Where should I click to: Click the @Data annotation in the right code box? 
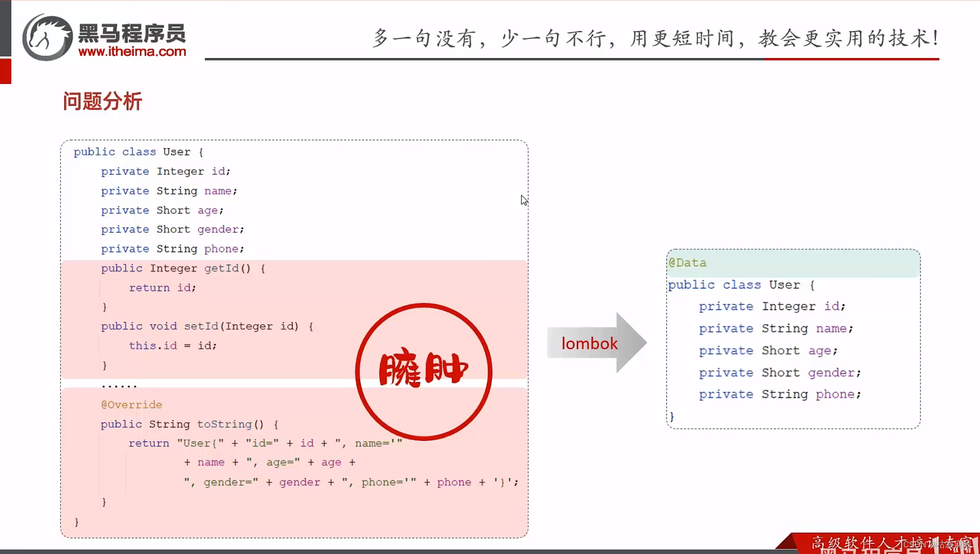[x=688, y=262]
